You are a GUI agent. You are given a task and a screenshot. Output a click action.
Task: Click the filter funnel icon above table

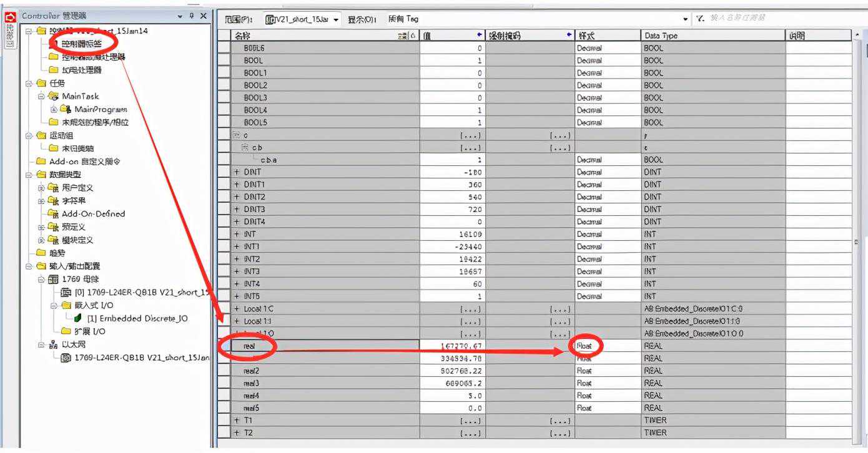[701, 19]
